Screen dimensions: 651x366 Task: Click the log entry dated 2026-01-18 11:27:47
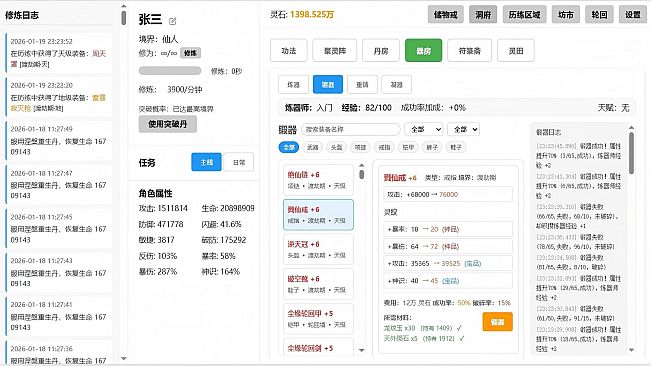click(x=59, y=185)
